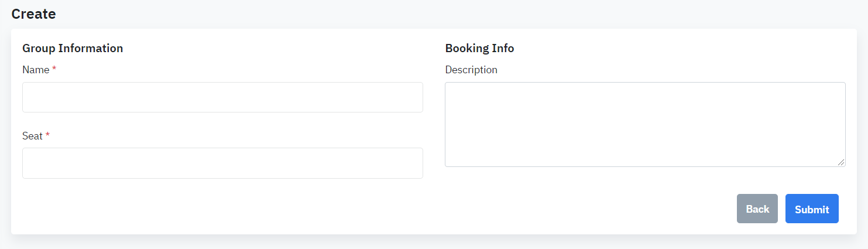Click the Back button

click(x=757, y=209)
